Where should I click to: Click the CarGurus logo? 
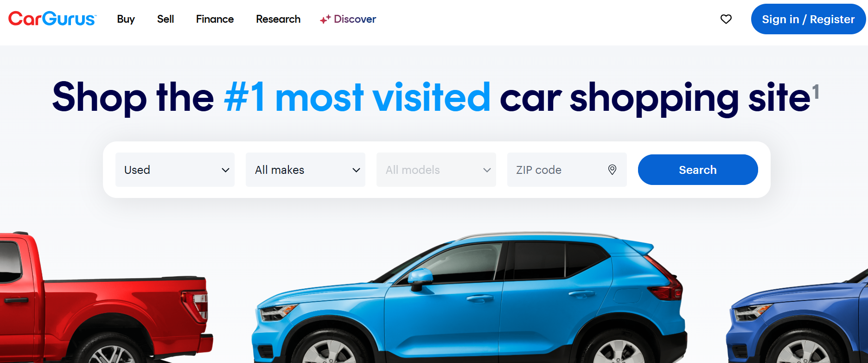coord(52,19)
